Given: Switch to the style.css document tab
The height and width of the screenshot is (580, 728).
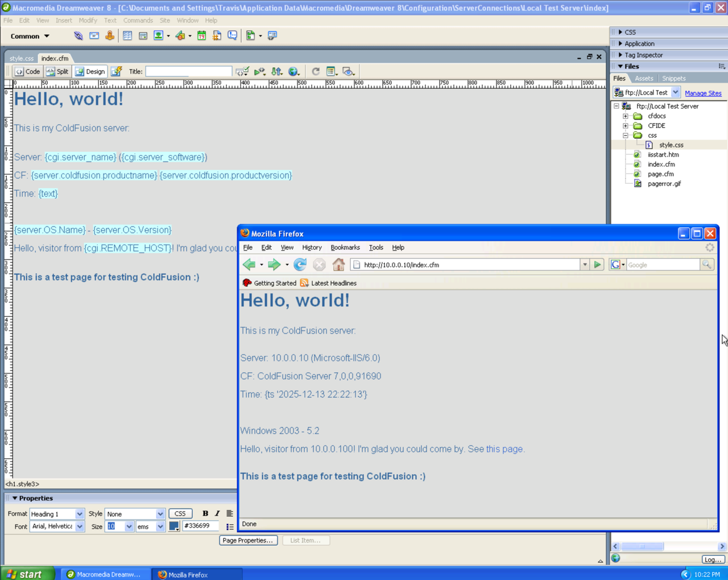Looking at the screenshot, I should [21, 57].
